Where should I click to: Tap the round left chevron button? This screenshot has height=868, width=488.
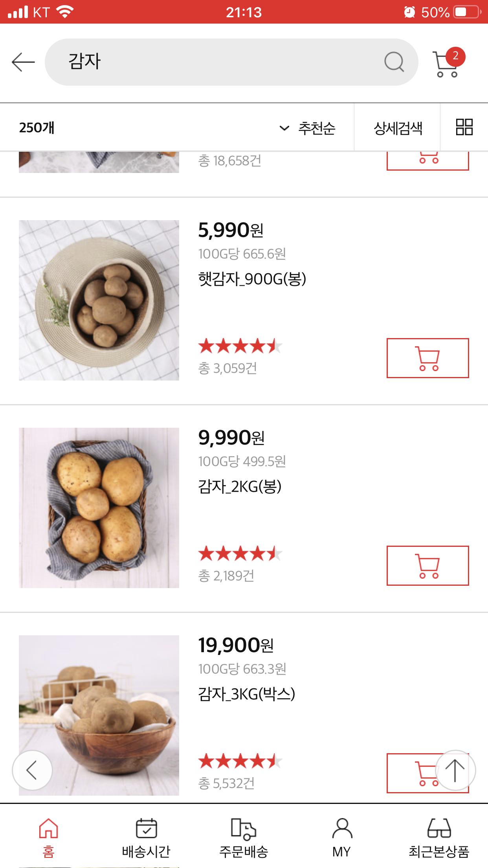coord(32,770)
